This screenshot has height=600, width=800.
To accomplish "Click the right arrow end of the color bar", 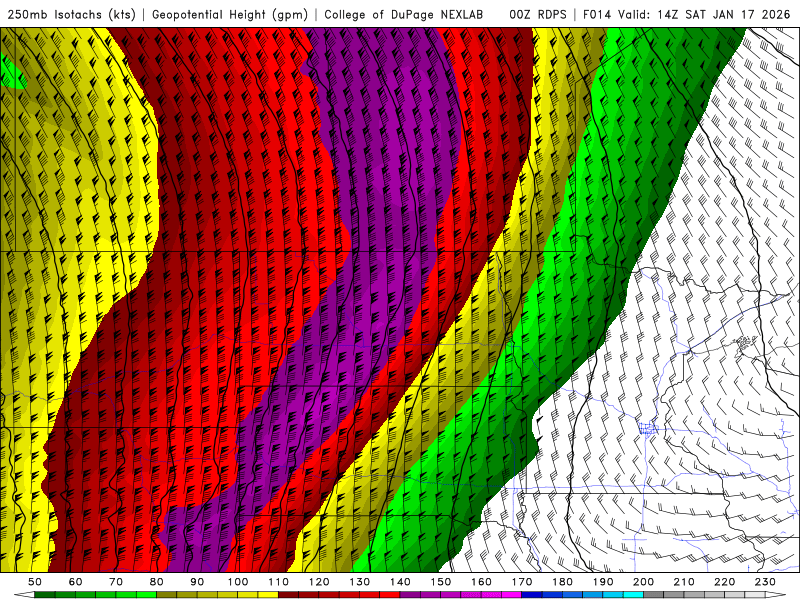I will coord(776,595).
